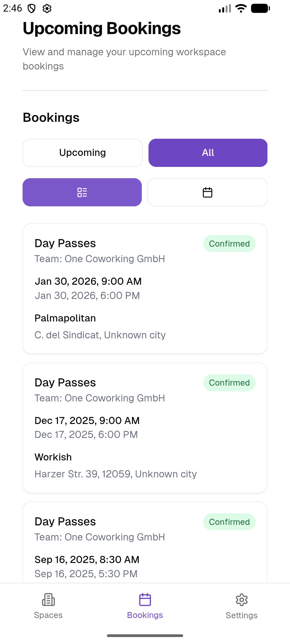Open the Spaces tab label
This screenshot has height=644, width=290.
(48, 615)
